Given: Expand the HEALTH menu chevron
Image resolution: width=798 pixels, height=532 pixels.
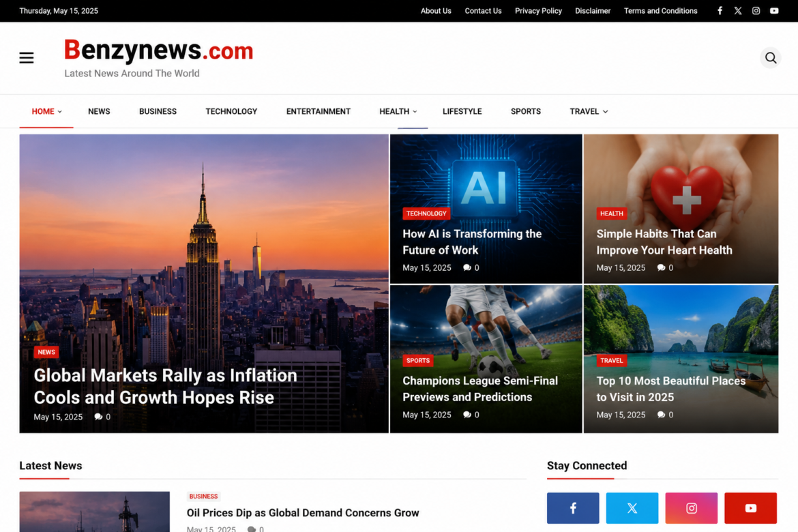Looking at the screenshot, I should point(415,111).
